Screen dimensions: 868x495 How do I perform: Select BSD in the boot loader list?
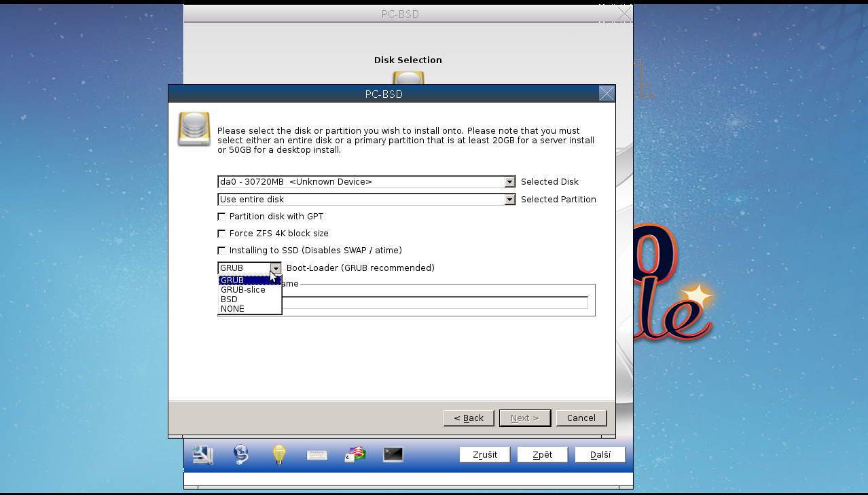[228, 299]
